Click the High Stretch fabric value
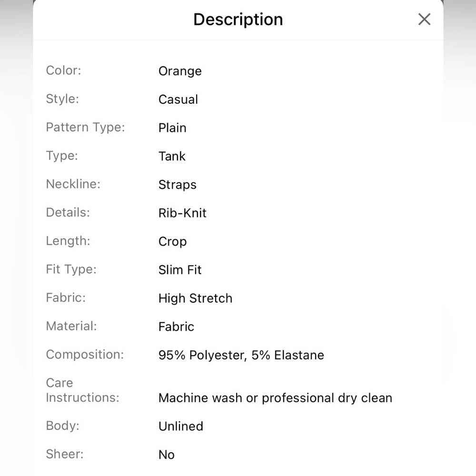The height and width of the screenshot is (476, 476). [196, 298]
